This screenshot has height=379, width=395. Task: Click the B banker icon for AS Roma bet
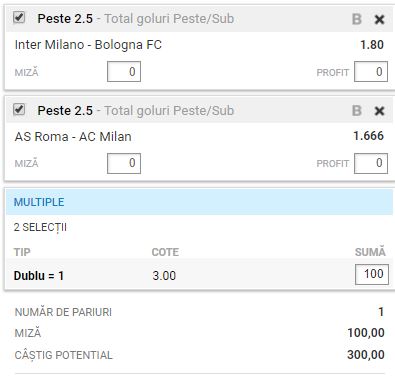click(x=357, y=110)
